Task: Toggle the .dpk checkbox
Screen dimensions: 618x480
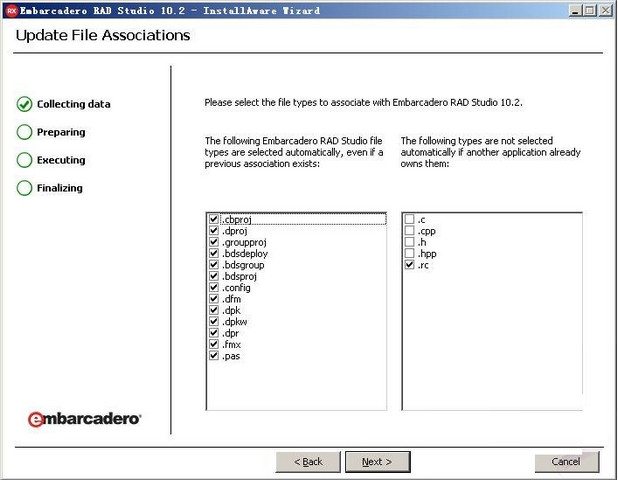Action: [x=214, y=310]
